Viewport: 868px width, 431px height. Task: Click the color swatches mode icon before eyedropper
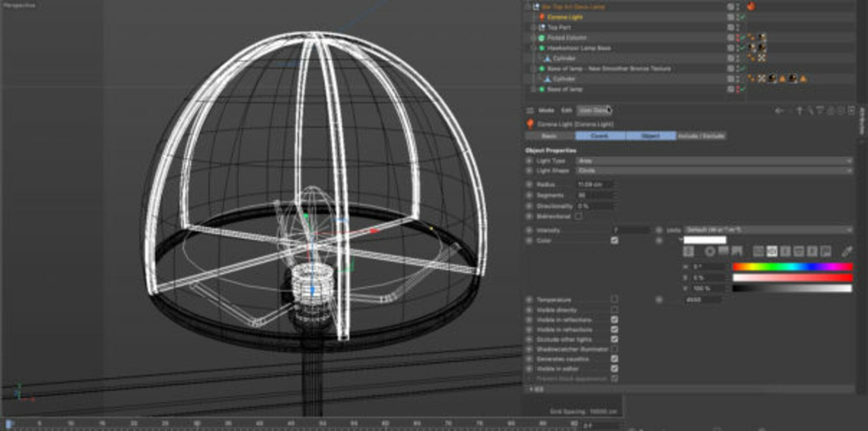click(x=826, y=252)
